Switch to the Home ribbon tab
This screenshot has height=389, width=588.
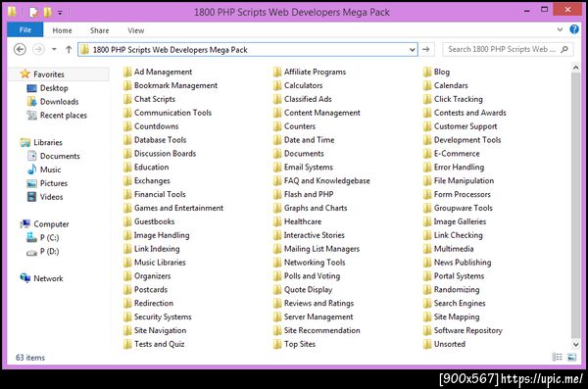[x=63, y=30]
